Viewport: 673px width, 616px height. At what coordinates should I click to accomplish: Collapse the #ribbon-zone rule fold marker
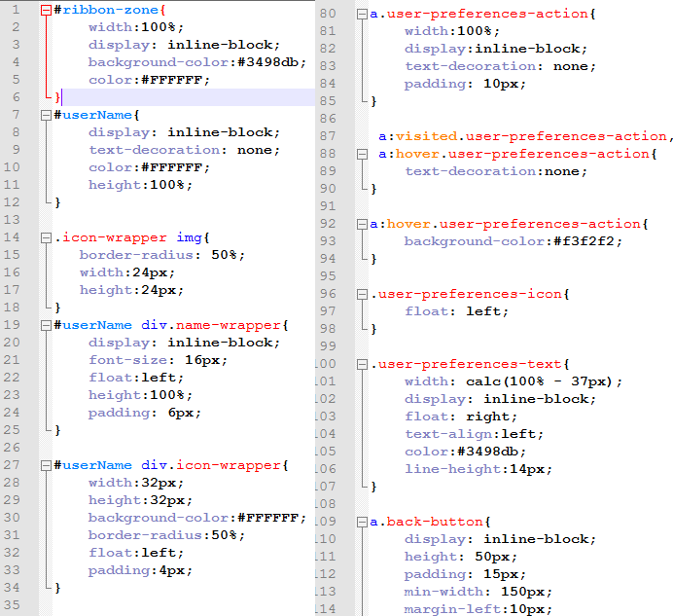click(47, 10)
